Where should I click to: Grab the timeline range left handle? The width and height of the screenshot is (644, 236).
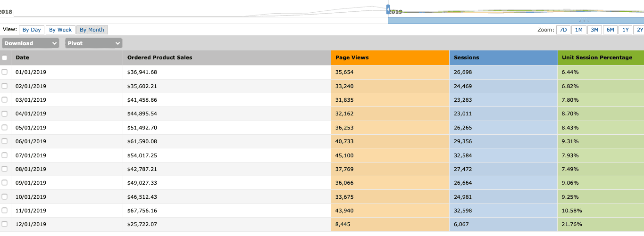(x=388, y=9)
